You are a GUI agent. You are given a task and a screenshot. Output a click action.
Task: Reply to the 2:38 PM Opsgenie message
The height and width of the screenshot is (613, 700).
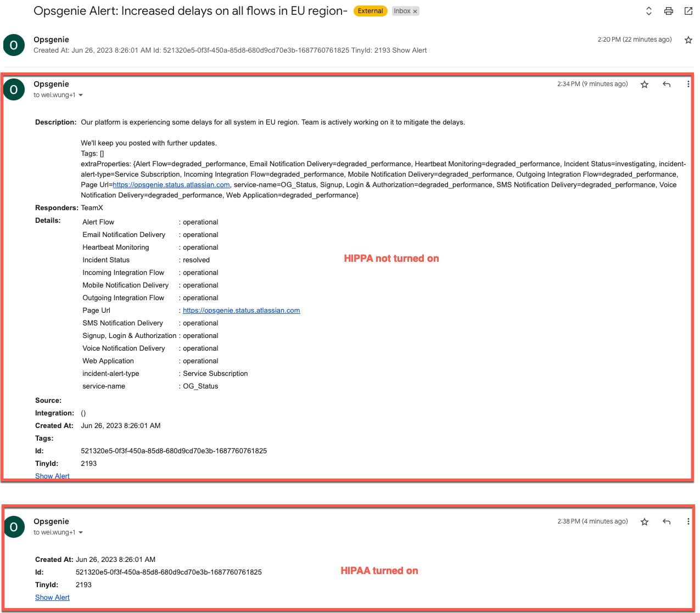pos(666,521)
